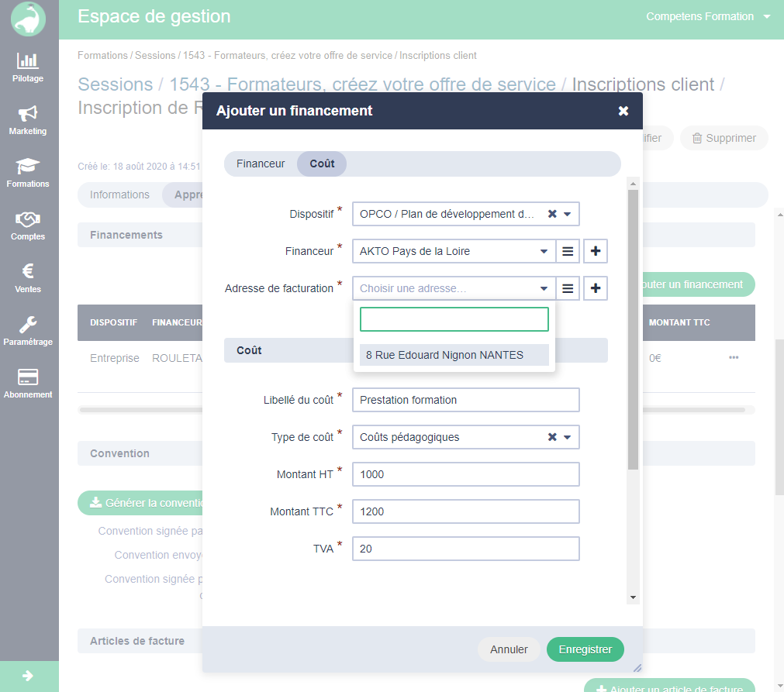The width and height of the screenshot is (784, 692).
Task: Open the Marketing megaphone section
Action: [28, 119]
